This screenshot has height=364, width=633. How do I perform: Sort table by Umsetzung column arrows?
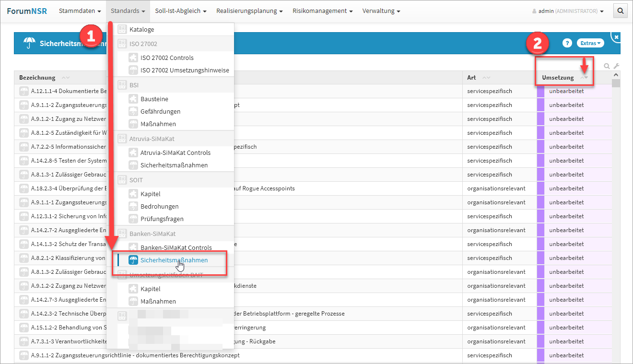584,78
